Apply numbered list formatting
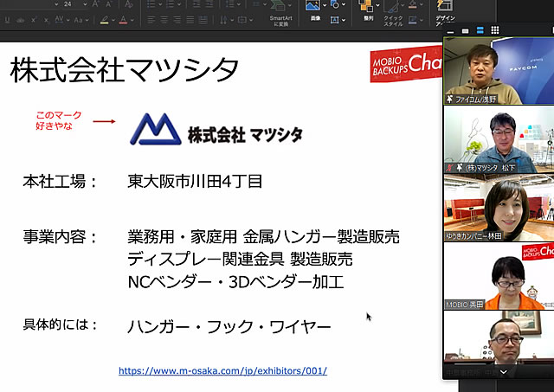 tap(171, 4)
